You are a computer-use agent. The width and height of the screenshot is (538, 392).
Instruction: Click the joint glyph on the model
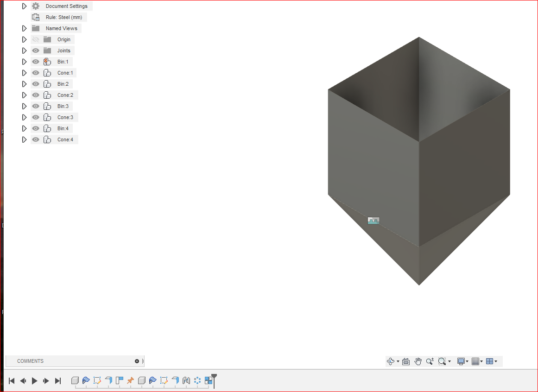pyautogui.click(x=373, y=221)
